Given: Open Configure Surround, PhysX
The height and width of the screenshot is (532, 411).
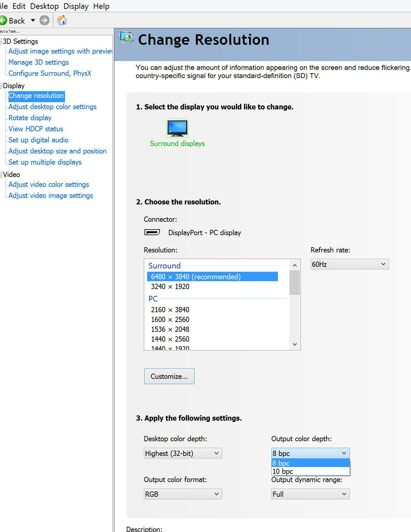Looking at the screenshot, I should coord(50,73).
